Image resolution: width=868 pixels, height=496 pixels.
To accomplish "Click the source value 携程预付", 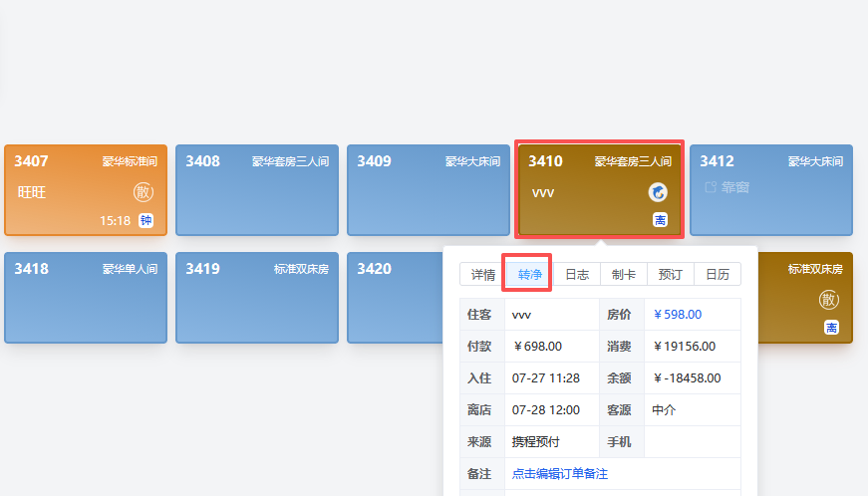I will [536, 442].
